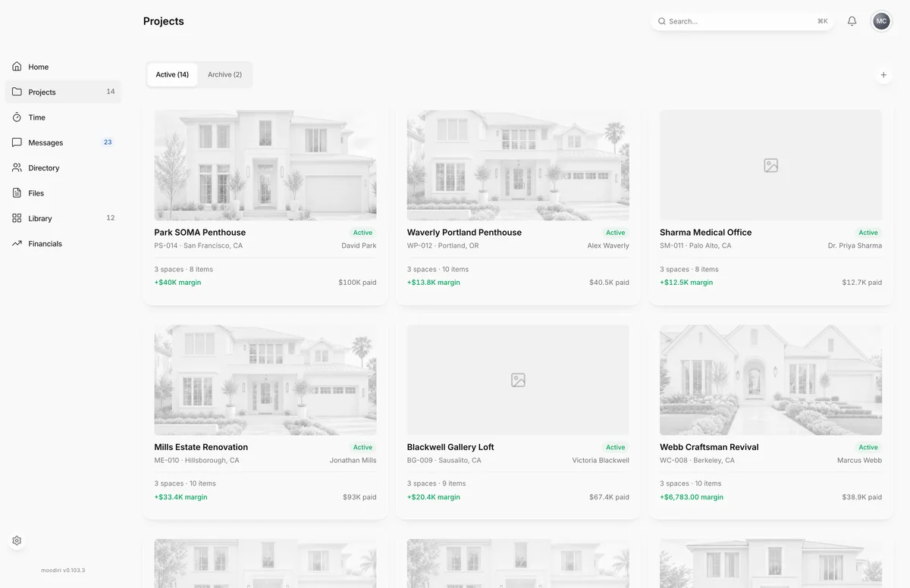
Task: Click "PS-014 · San Francisco, CA" text
Action: pos(199,246)
